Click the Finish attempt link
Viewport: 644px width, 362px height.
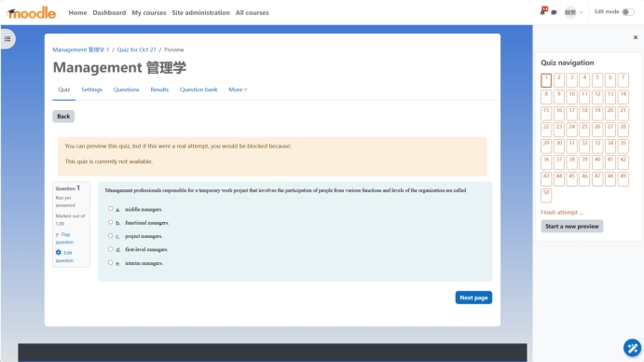point(561,213)
